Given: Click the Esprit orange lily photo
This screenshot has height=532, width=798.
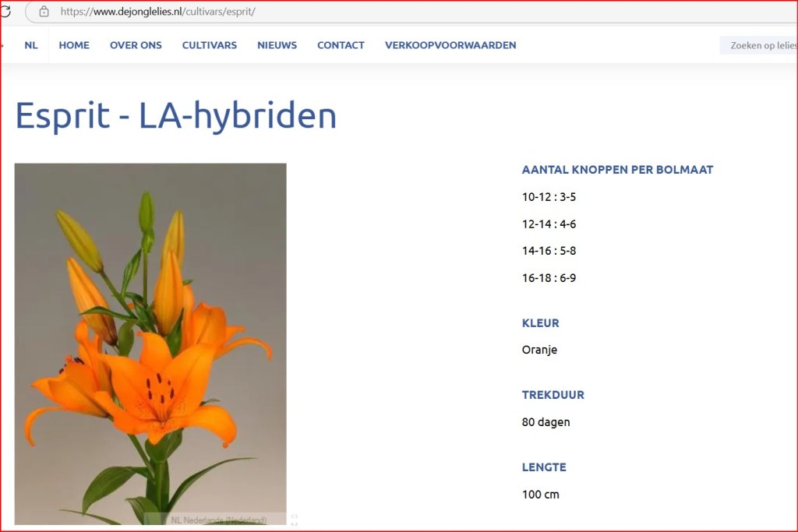Looking at the screenshot, I should click(x=150, y=343).
